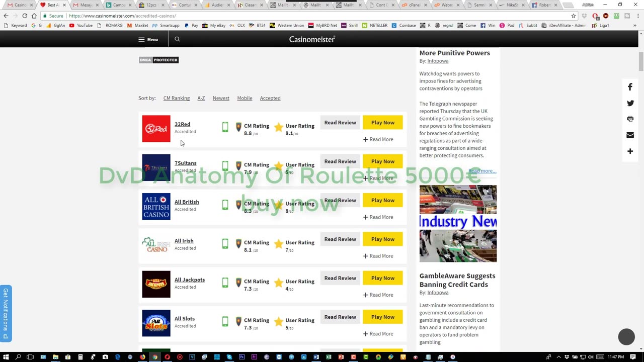Open the YouTube bookmark
The image size is (644, 362).
(x=81, y=25)
